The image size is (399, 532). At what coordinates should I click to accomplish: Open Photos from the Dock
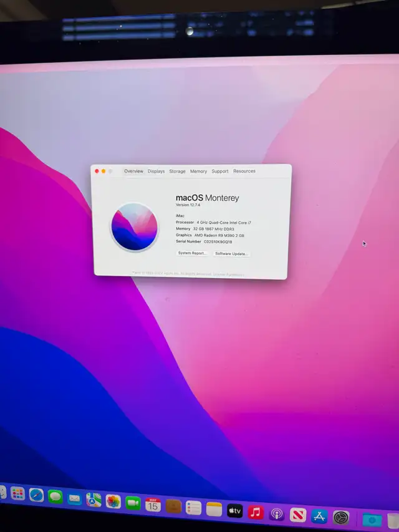113,501
